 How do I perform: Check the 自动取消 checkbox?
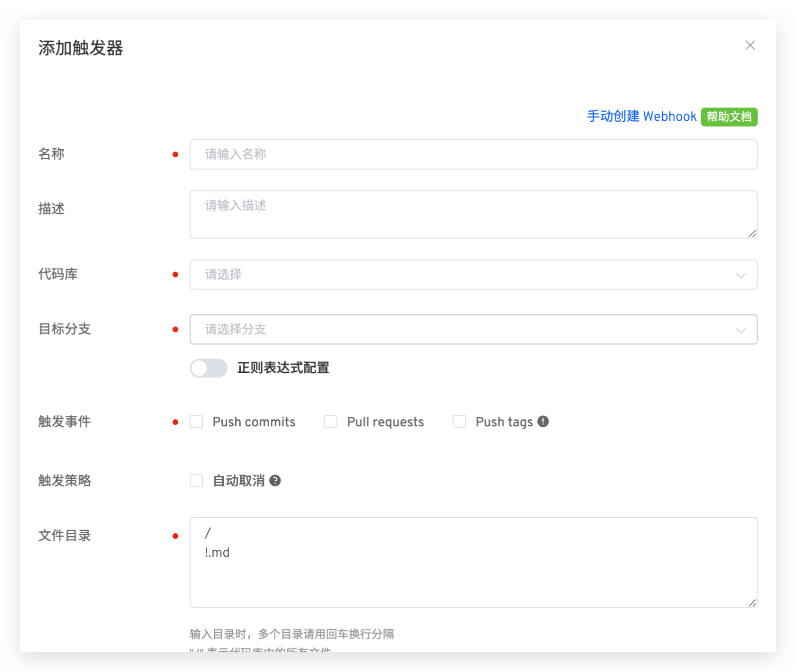coord(196,481)
